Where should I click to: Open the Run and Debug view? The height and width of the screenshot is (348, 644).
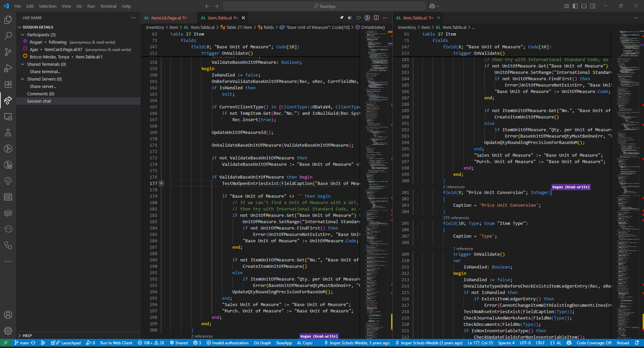pyautogui.click(x=8, y=68)
